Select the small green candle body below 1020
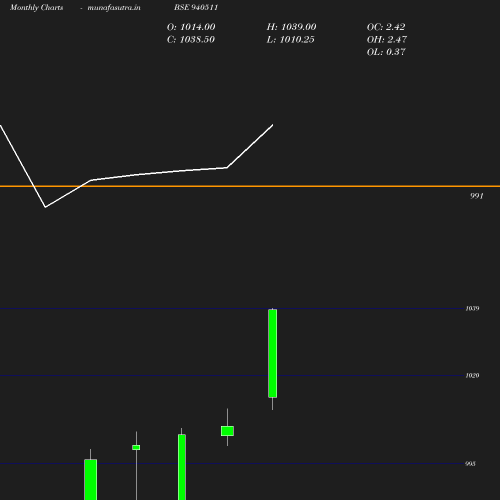The height and width of the screenshot is (500, 500). pyautogui.click(x=227, y=431)
